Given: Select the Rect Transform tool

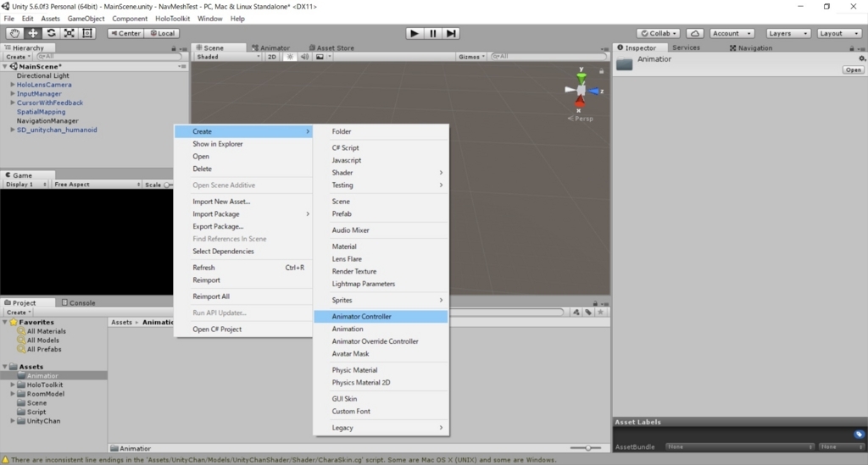Looking at the screenshot, I should [87, 33].
